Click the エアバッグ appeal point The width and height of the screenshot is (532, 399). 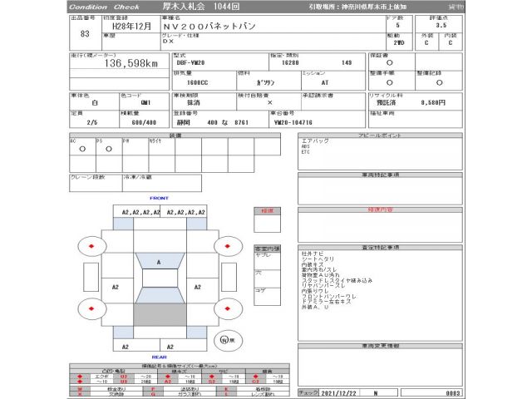[315, 140]
